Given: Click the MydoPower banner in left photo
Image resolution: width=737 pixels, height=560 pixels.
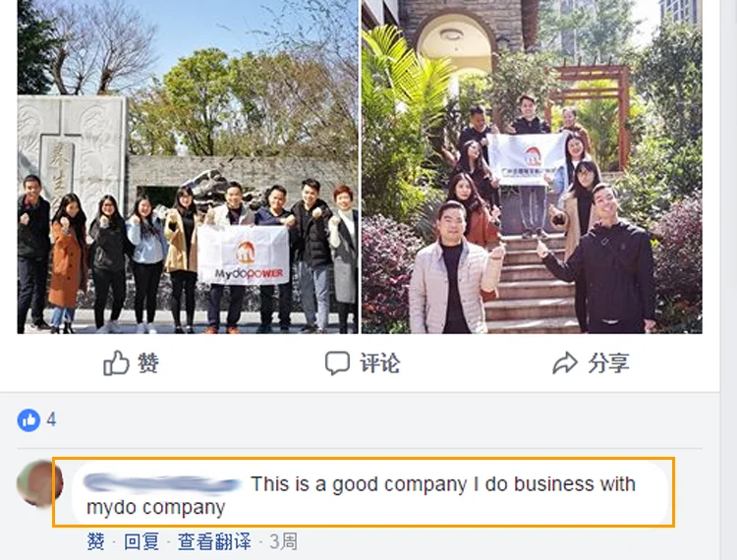Looking at the screenshot, I should (243, 255).
